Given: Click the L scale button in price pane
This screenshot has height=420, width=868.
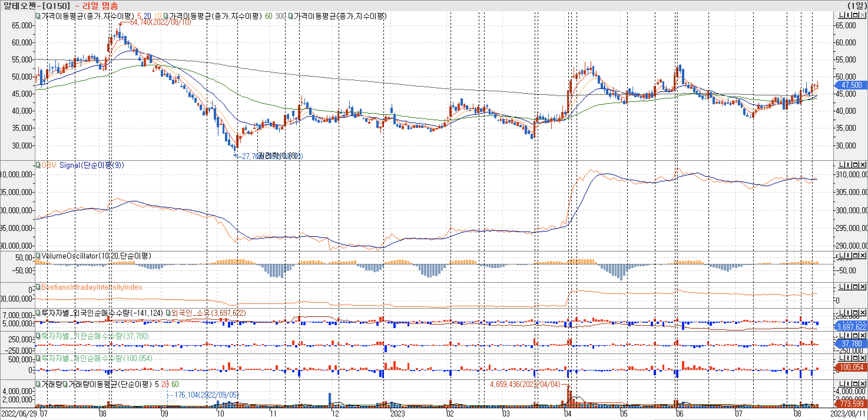Looking at the screenshot, I should click(842, 15).
